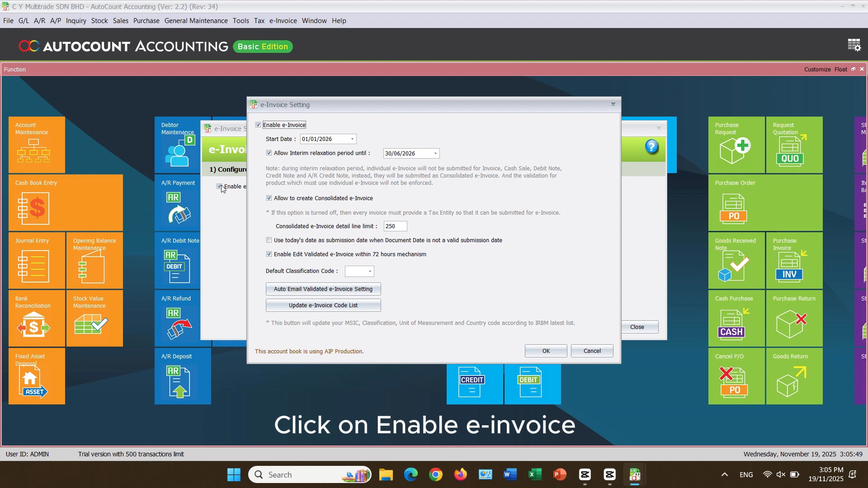
Task: Open Purchase Return tile
Action: (794, 319)
